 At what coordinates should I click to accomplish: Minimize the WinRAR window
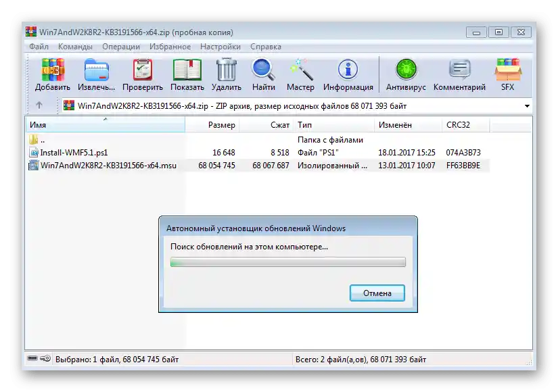(476, 32)
